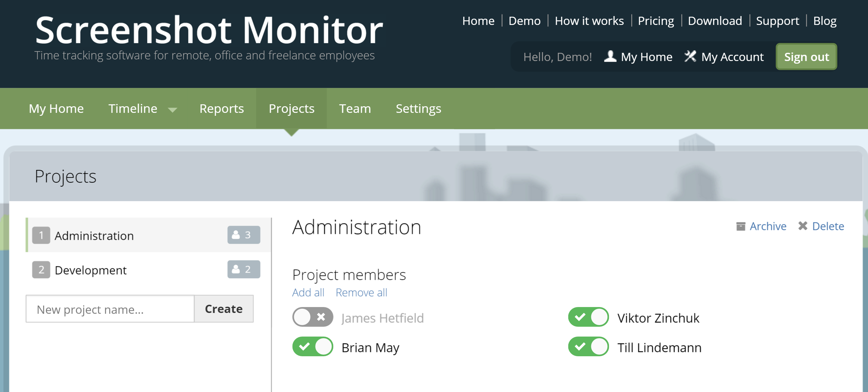Focus the New project name field
This screenshot has height=392, width=868.
(110, 309)
